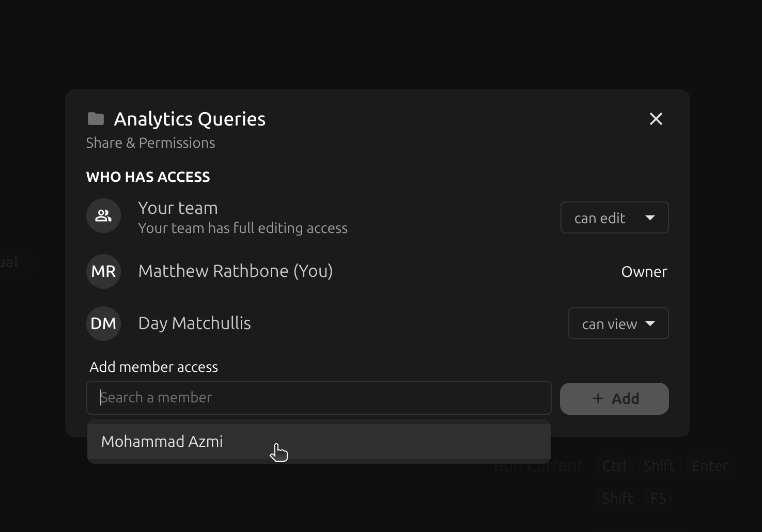Click the arrow on the can edit dropdown
This screenshot has width=762, height=532.
[x=650, y=218]
